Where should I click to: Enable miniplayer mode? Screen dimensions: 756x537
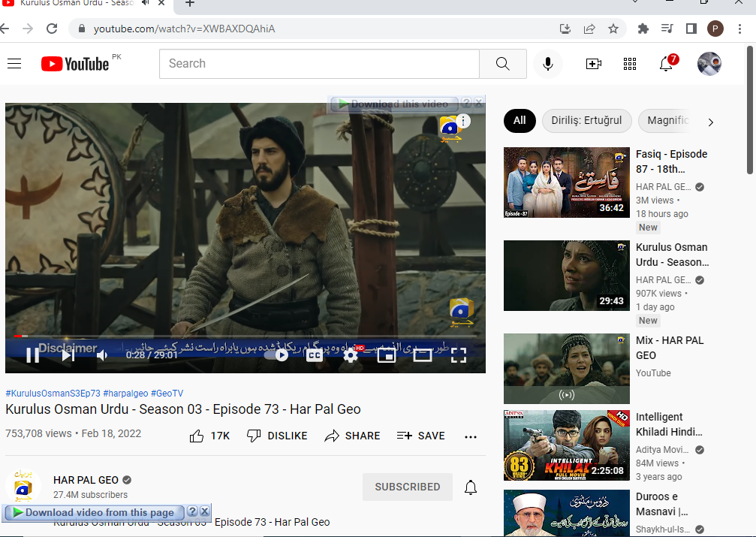(386, 355)
